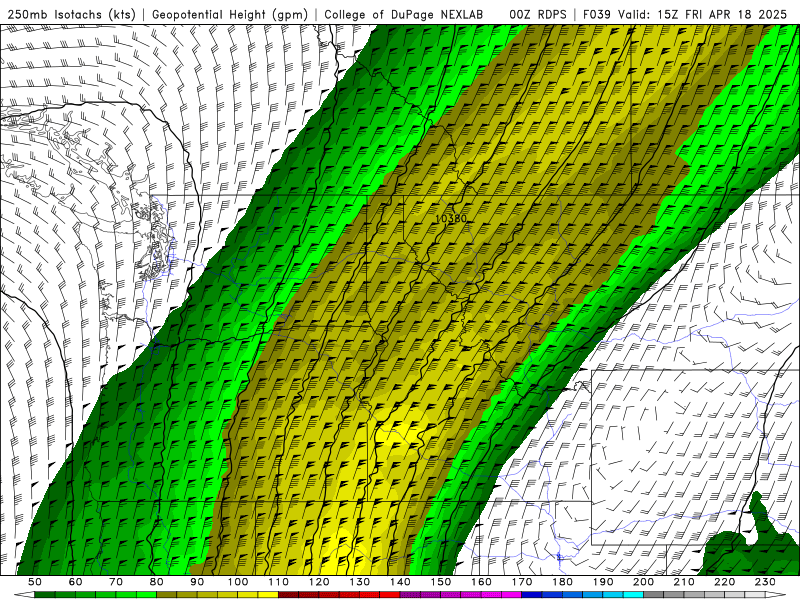The width and height of the screenshot is (800, 600).
Task: Click the '10380' height contour label
Action: (451, 218)
